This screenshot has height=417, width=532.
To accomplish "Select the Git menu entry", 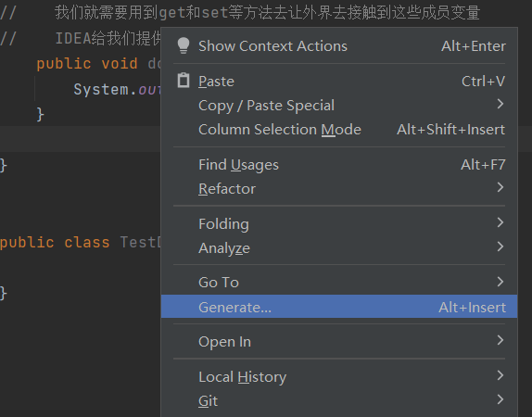I will [339, 400].
